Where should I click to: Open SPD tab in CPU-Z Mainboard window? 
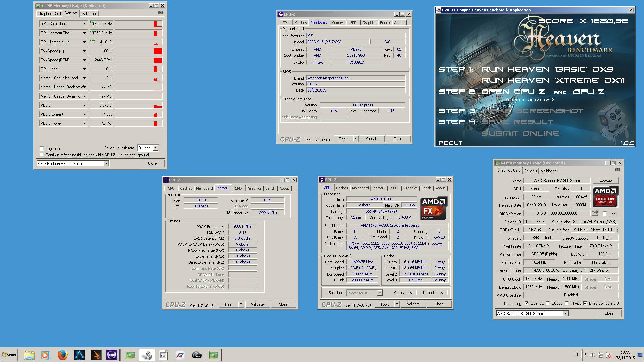pos(353,23)
